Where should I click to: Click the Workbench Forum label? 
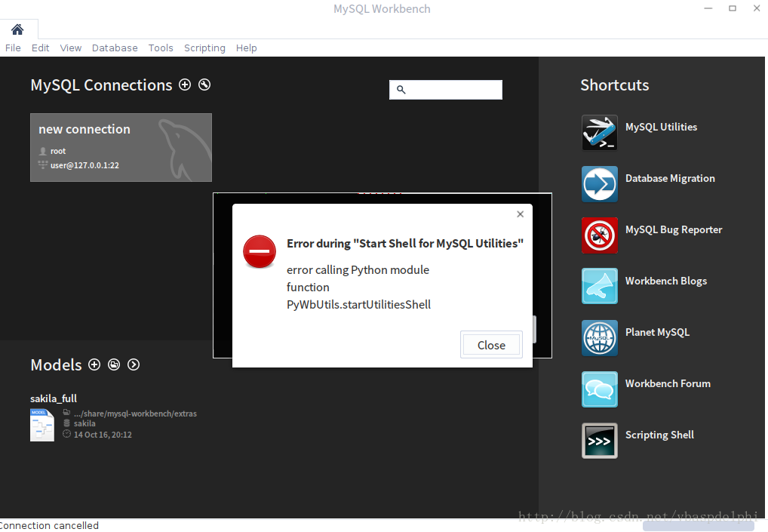coord(668,383)
